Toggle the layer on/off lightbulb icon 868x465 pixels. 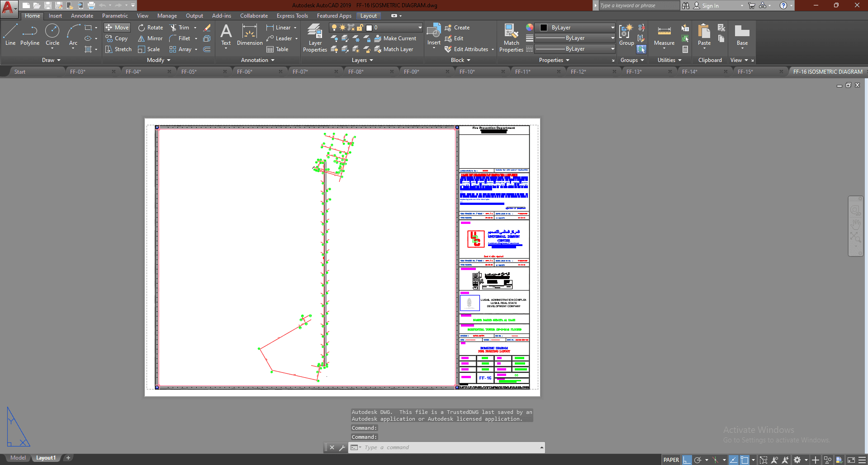tap(334, 28)
